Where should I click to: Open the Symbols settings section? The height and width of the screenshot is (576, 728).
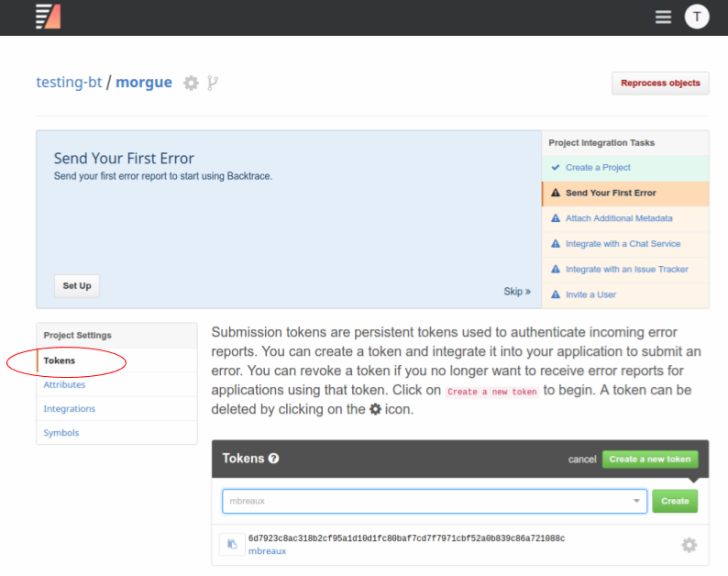coord(61,432)
